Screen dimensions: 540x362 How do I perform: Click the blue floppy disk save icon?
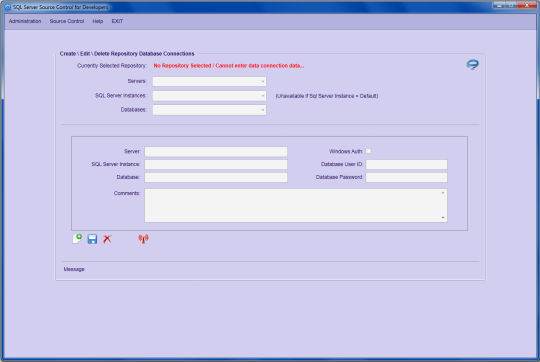92,239
